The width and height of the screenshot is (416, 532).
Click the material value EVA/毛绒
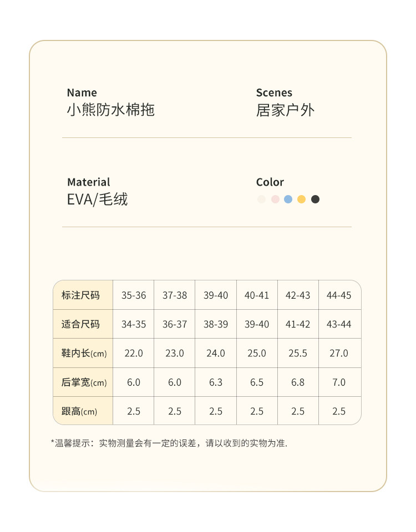click(x=97, y=199)
